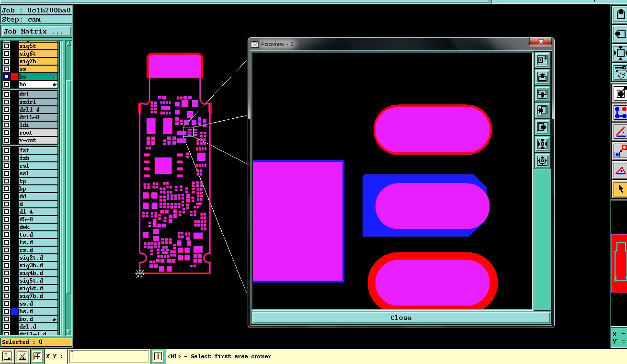Click the Popview window title icon
The width and height of the screenshot is (627, 364).
point(255,44)
